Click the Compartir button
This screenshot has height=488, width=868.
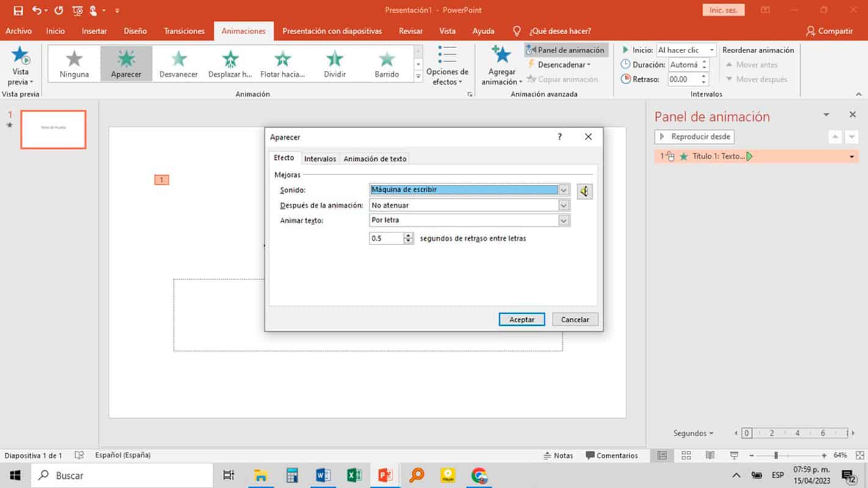(830, 31)
